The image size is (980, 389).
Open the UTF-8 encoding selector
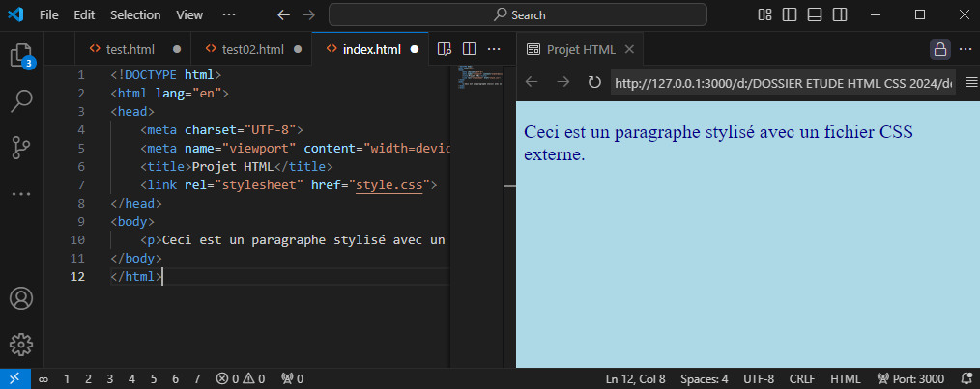pos(759,378)
